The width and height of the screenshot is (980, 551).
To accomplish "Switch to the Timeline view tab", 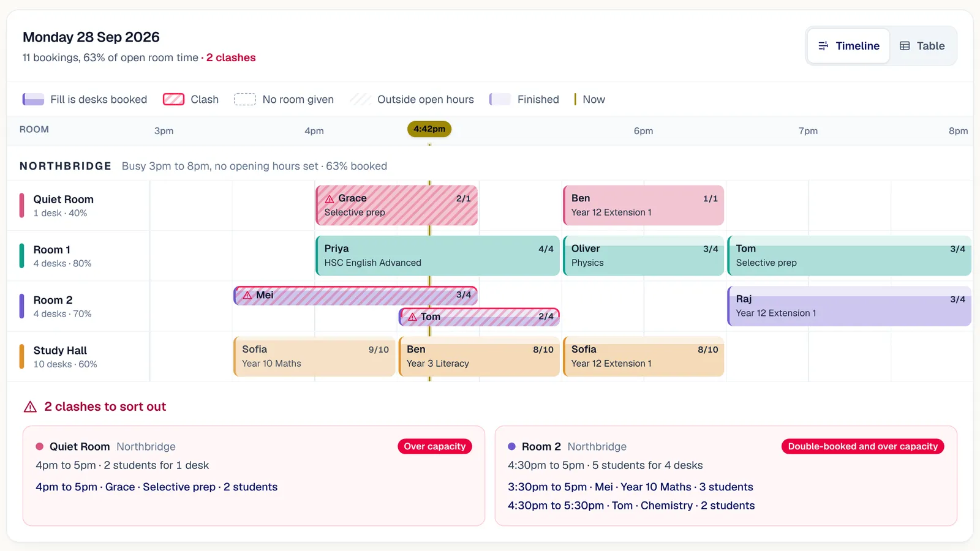I will pos(848,46).
